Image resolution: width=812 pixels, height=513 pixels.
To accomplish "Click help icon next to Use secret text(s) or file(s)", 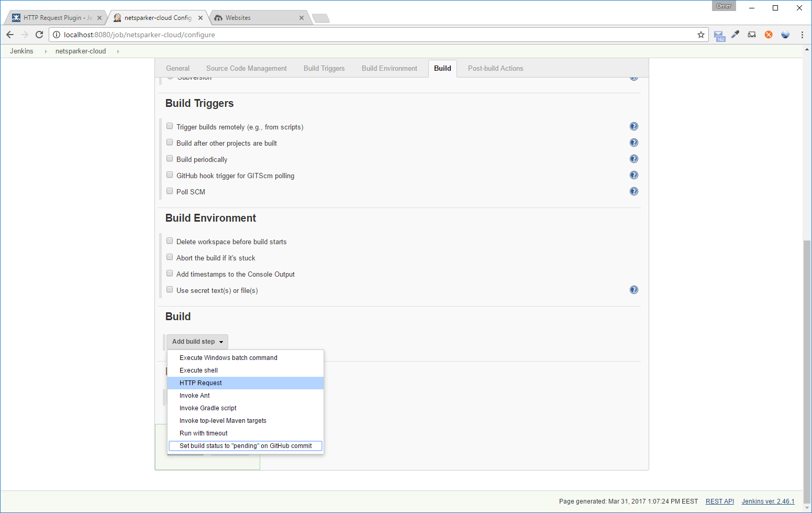I will tap(633, 290).
